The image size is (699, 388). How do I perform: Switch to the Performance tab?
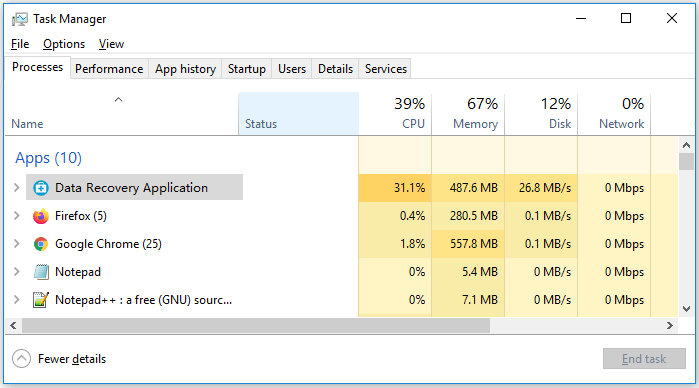109,69
